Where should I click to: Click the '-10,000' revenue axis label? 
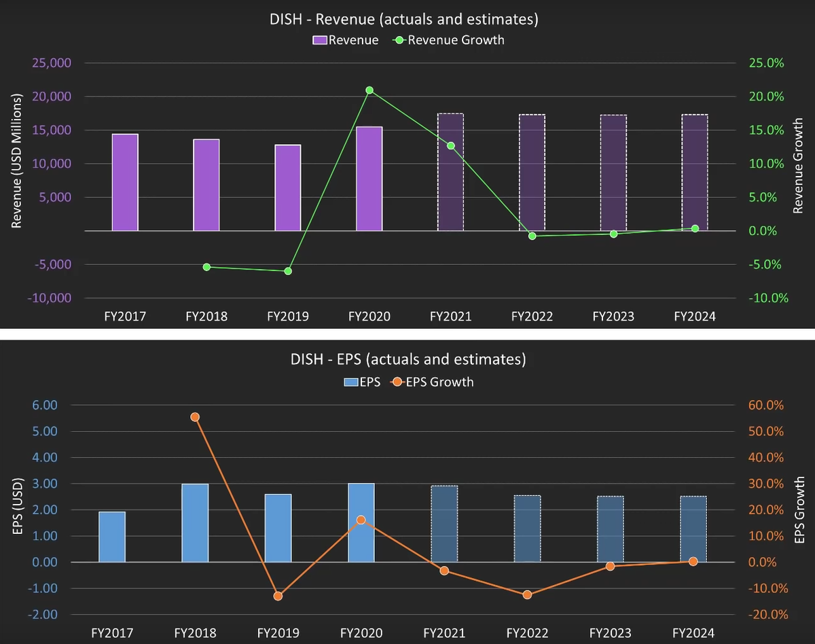point(48,298)
